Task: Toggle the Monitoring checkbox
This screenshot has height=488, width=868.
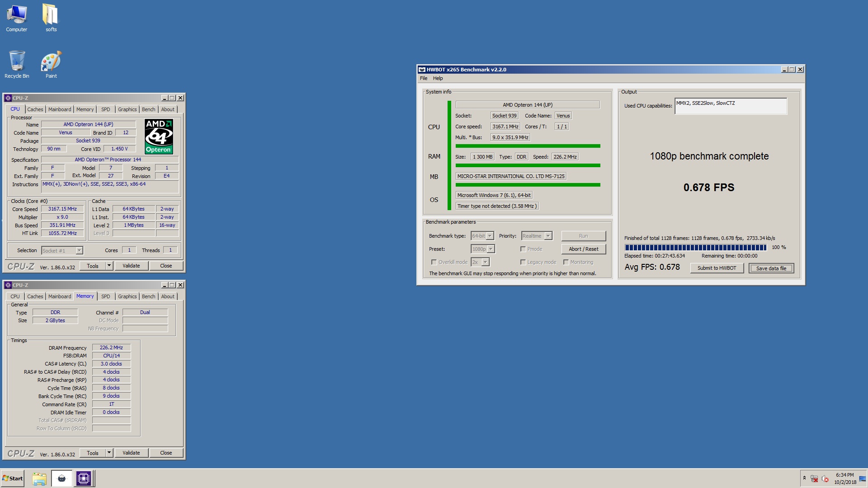Action: click(566, 262)
